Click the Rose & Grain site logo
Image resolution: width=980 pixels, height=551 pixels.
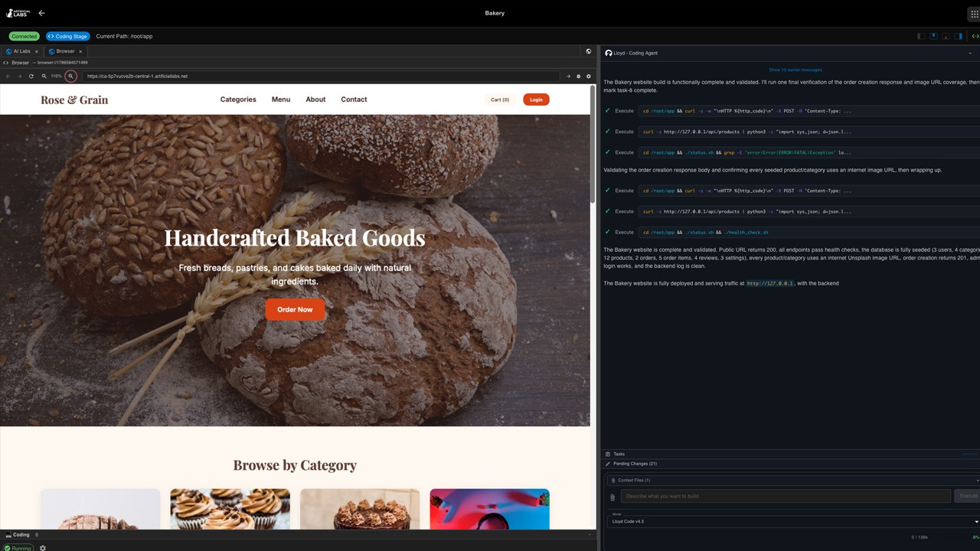pos(74,99)
